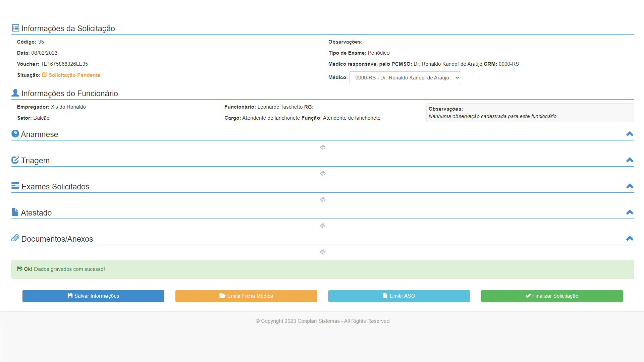
Task: Collapse the Exames Solicitados section chevron
Action: (630, 186)
